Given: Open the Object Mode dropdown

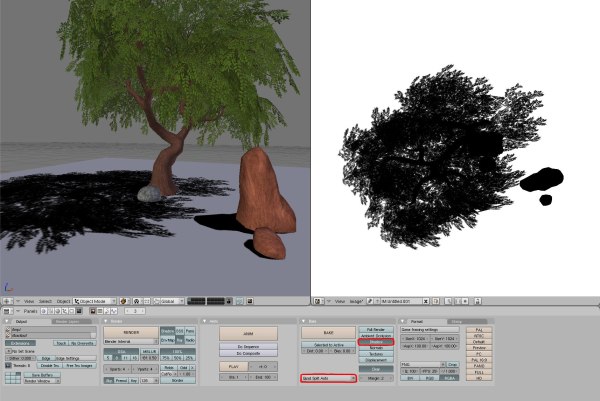Looking at the screenshot, I should pyautogui.click(x=95, y=302).
